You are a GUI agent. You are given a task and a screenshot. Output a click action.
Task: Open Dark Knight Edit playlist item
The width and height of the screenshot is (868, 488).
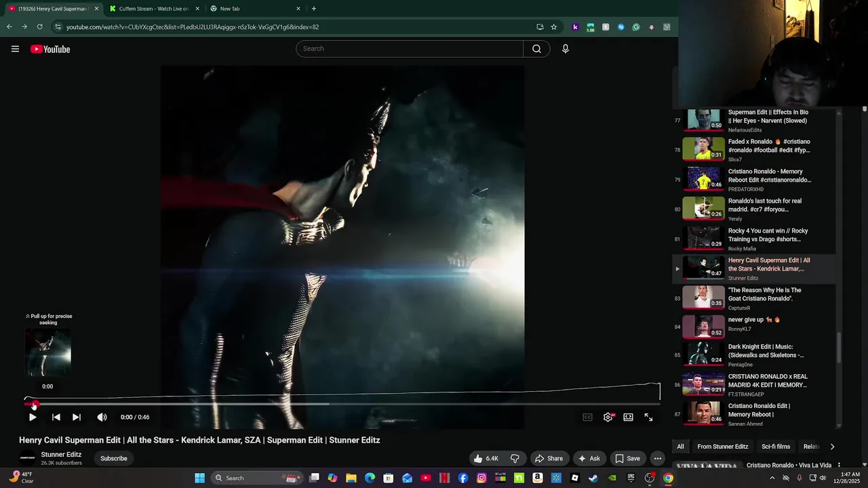tap(753, 355)
